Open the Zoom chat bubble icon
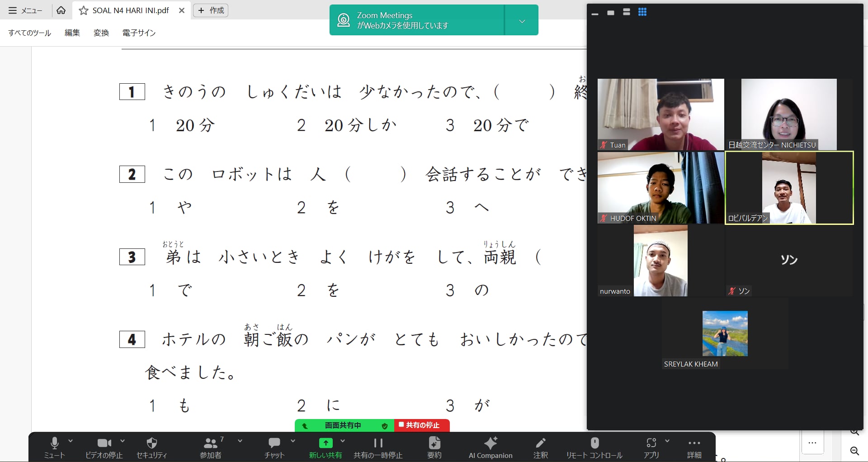Screen dimensions: 868x462 click(274, 443)
